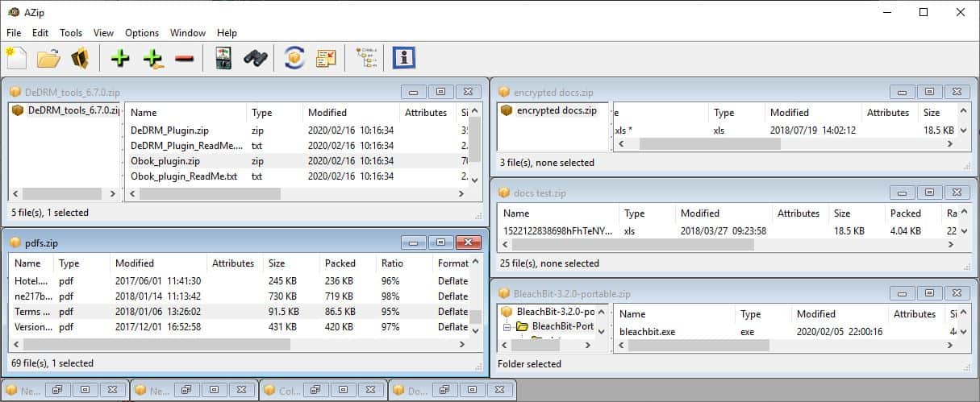Click the BleachBit-Port folder icon in tree

tap(522, 326)
